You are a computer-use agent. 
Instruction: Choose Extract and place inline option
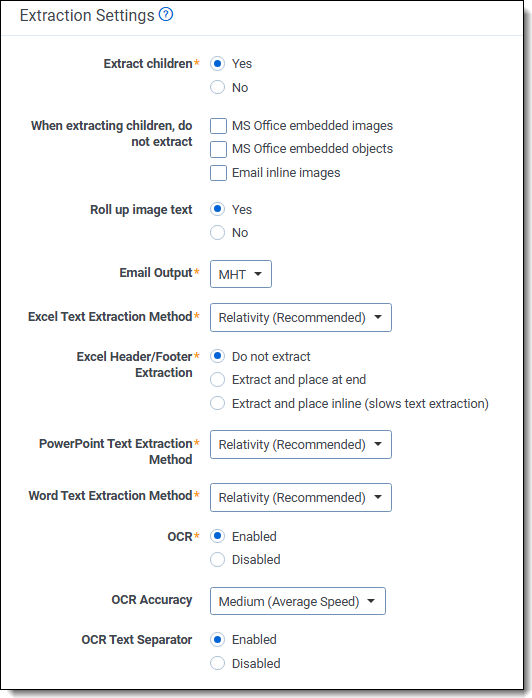tap(217, 403)
